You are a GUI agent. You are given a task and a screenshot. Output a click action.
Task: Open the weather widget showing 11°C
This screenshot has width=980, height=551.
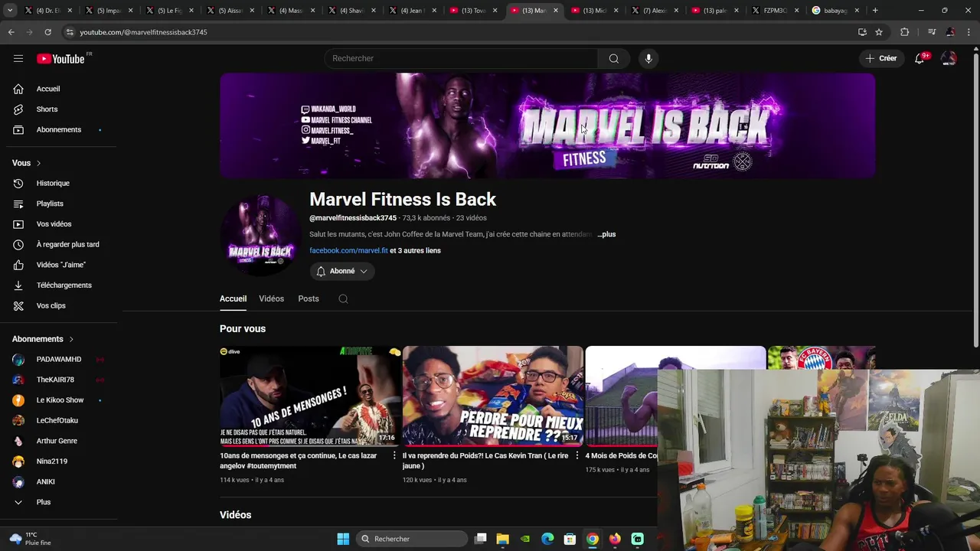(x=31, y=539)
